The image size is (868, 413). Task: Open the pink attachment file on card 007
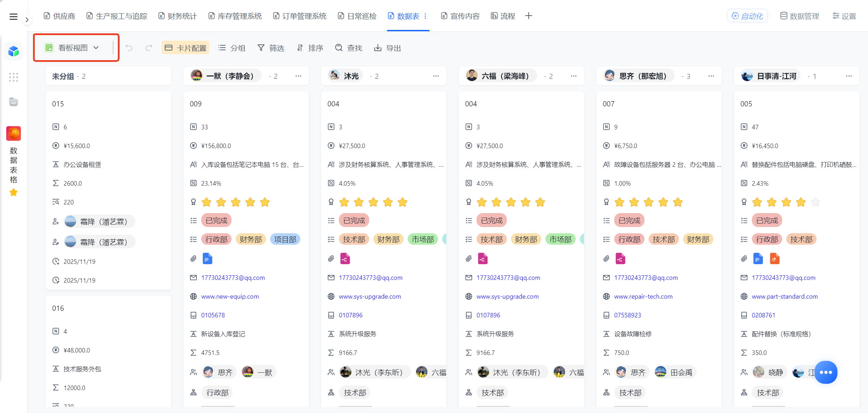click(620, 259)
